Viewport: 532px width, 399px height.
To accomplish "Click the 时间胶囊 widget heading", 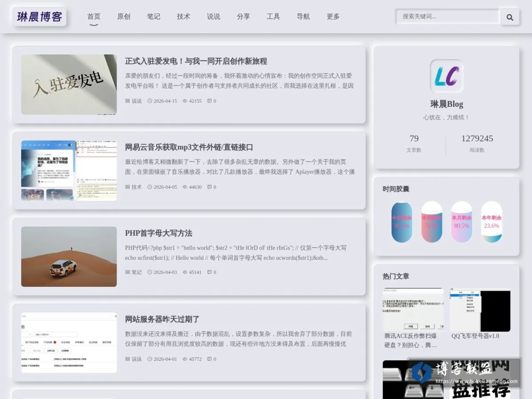I will 396,189.
